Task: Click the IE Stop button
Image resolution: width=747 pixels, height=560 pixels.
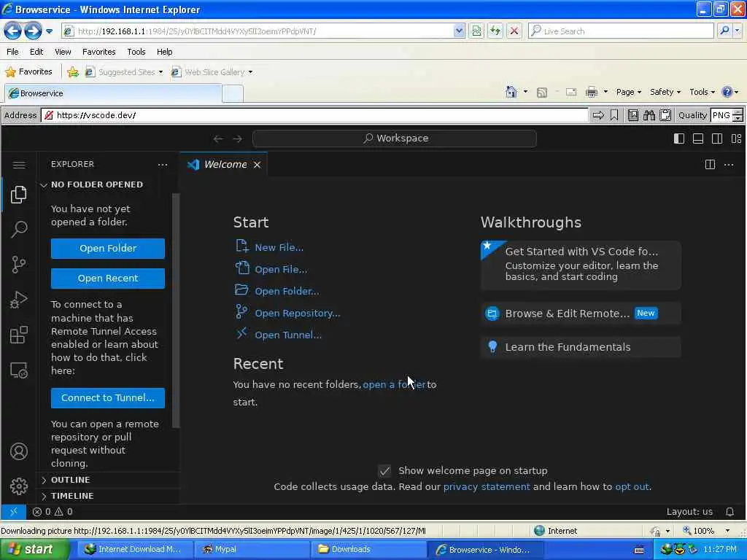Action: (514, 31)
